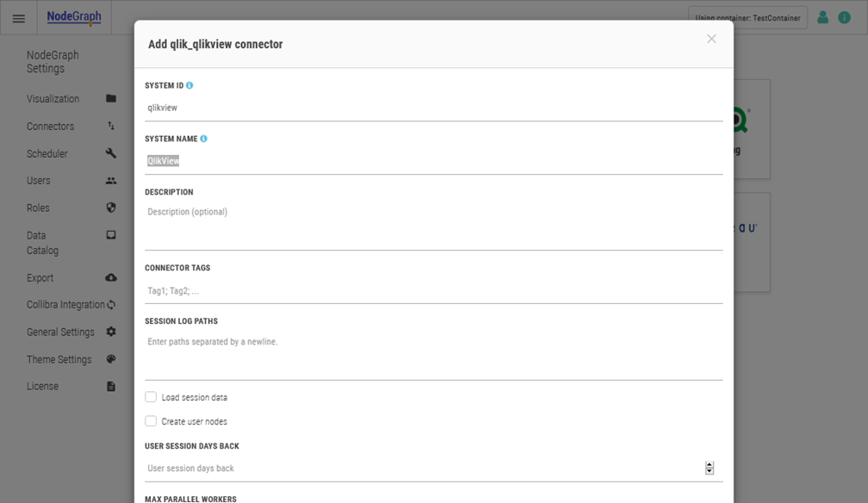Click the Connectors arrows icon
This screenshot has height=503, width=868.
coord(111,126)
